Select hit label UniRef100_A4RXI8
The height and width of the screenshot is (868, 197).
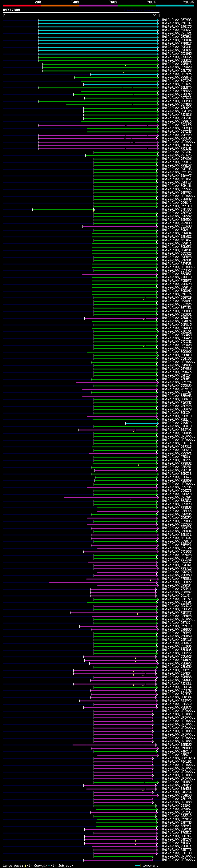(x=177, y=751)
